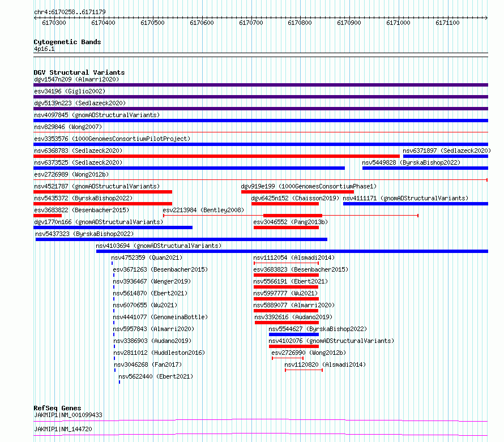Open nsv3936467 (Wenger2019) variant

[x=152, y=281]
